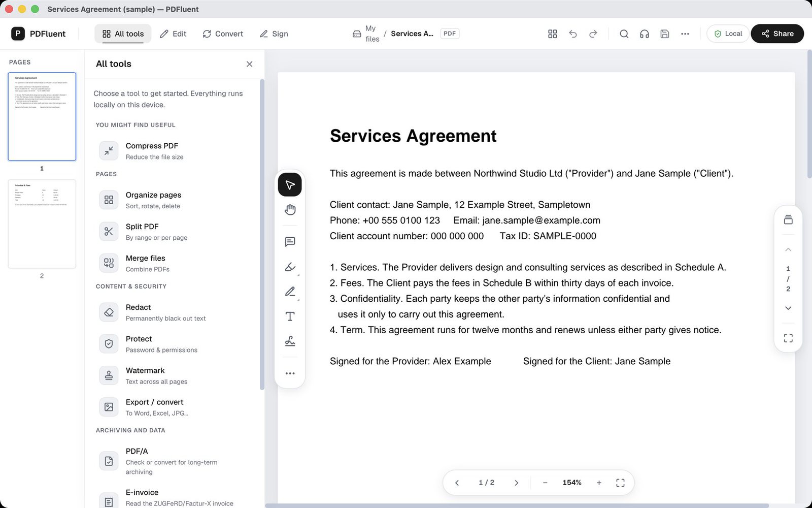The height and width of the screenshot is (508, 812).
Task: Go to the next page in bottom bar
Action: coord(516,483)
